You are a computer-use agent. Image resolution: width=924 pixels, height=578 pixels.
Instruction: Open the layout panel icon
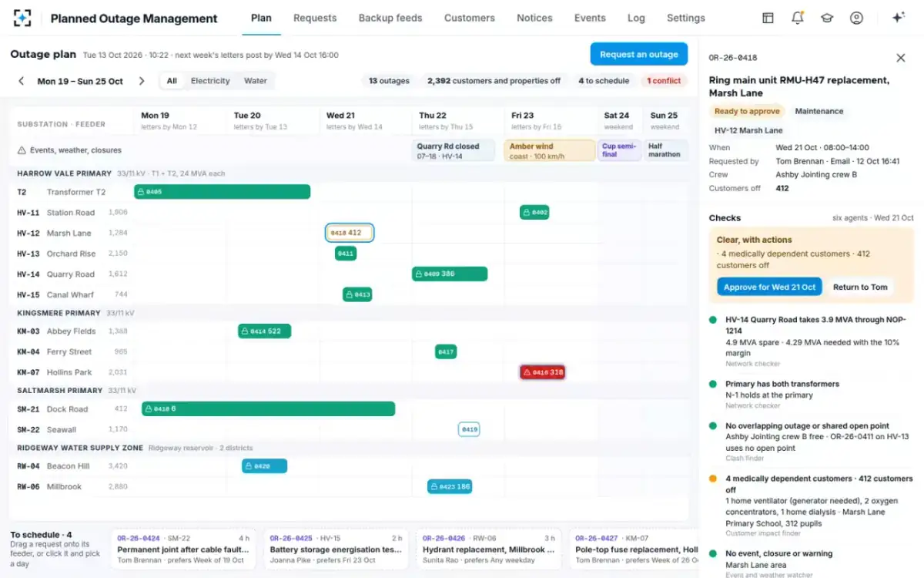[768, 18]
